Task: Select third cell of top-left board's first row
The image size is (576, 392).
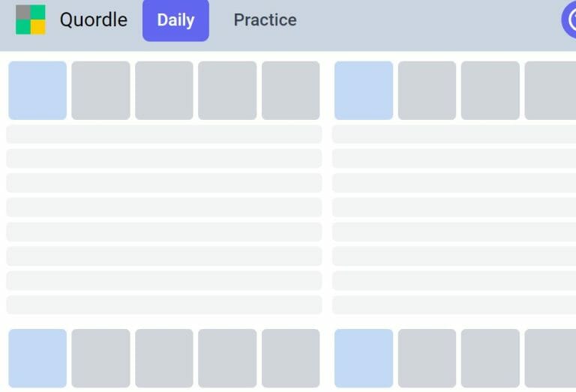Action: coord(163,90)
